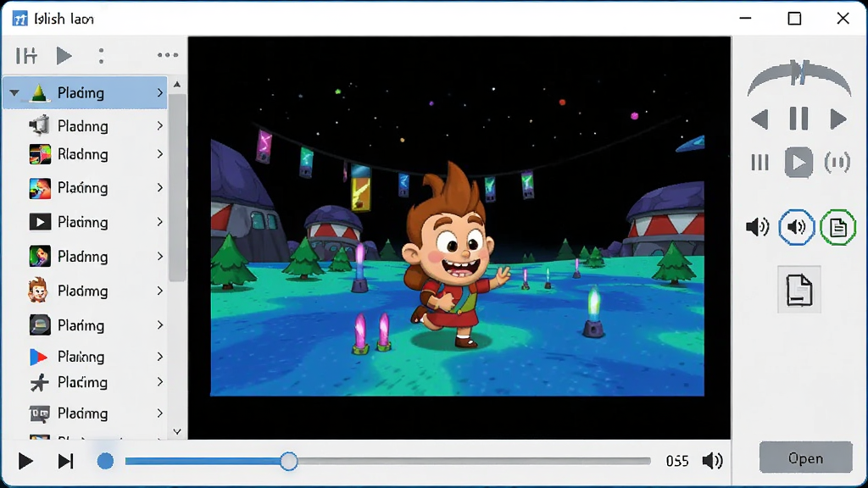Mute using the speaker icon beside 055

tap(712, 461)
